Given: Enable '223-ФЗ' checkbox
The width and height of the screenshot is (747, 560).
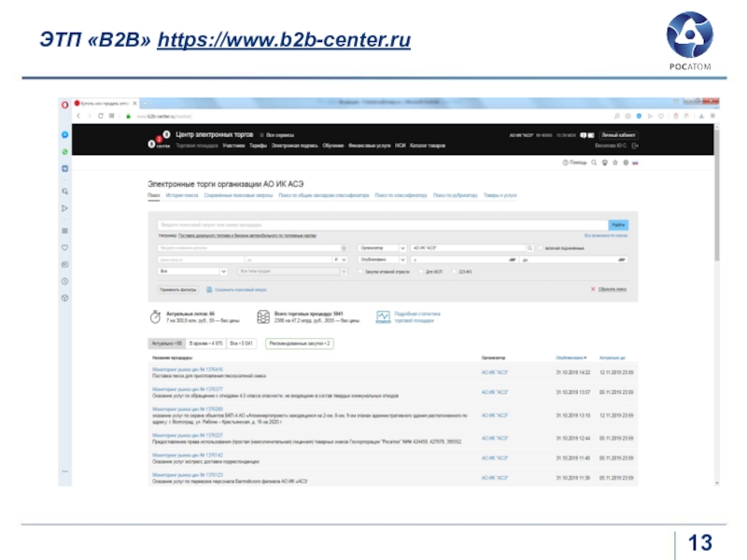Looking at the screenshot, I should (x=454, y=272).
